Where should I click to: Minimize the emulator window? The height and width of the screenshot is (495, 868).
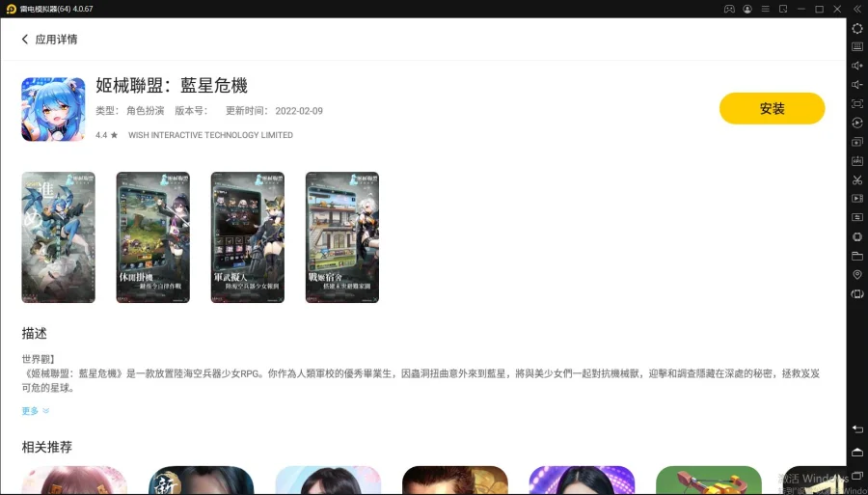pos(801,9)
